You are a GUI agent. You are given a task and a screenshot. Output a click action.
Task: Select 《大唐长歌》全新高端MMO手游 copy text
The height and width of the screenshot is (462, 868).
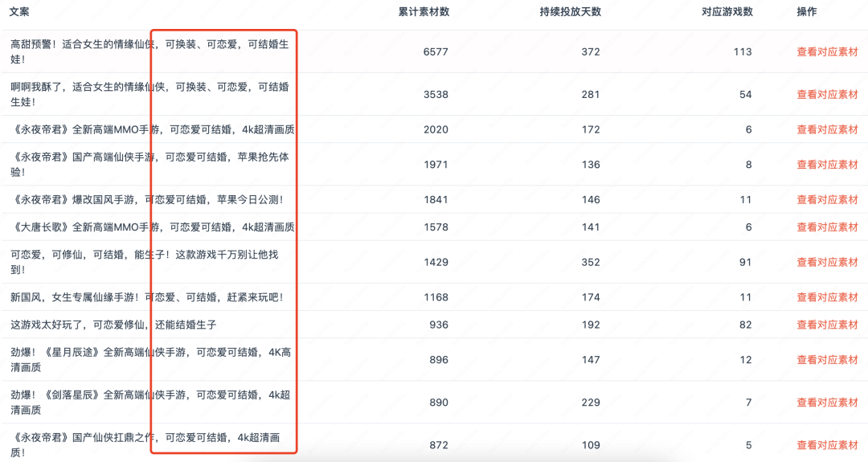click(152, 227)
